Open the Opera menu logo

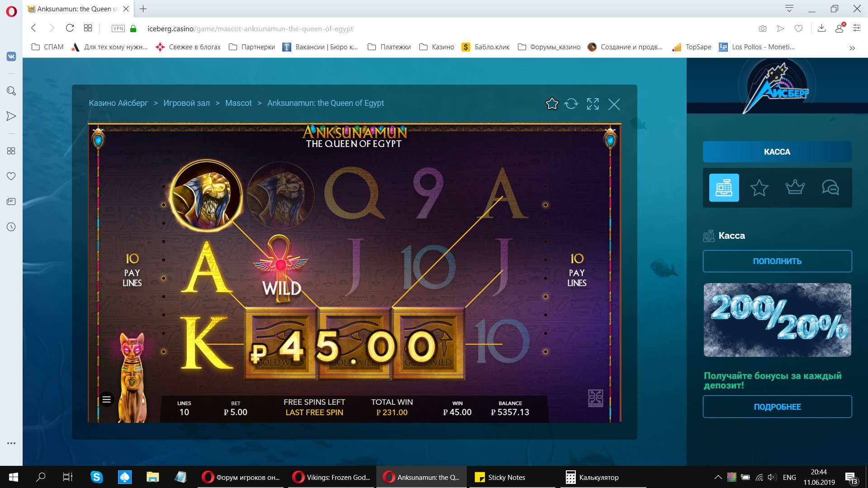(11, 11)
